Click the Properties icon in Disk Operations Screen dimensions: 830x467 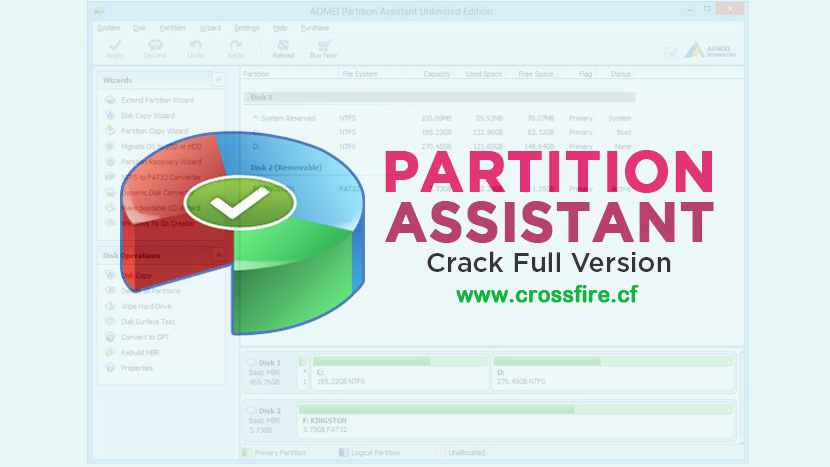coord(110,367)
